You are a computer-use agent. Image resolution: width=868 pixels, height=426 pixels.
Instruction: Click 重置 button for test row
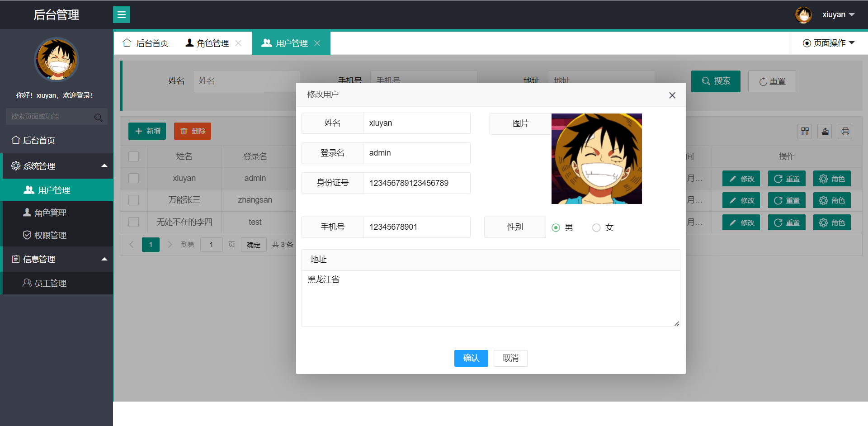(787, 222)
